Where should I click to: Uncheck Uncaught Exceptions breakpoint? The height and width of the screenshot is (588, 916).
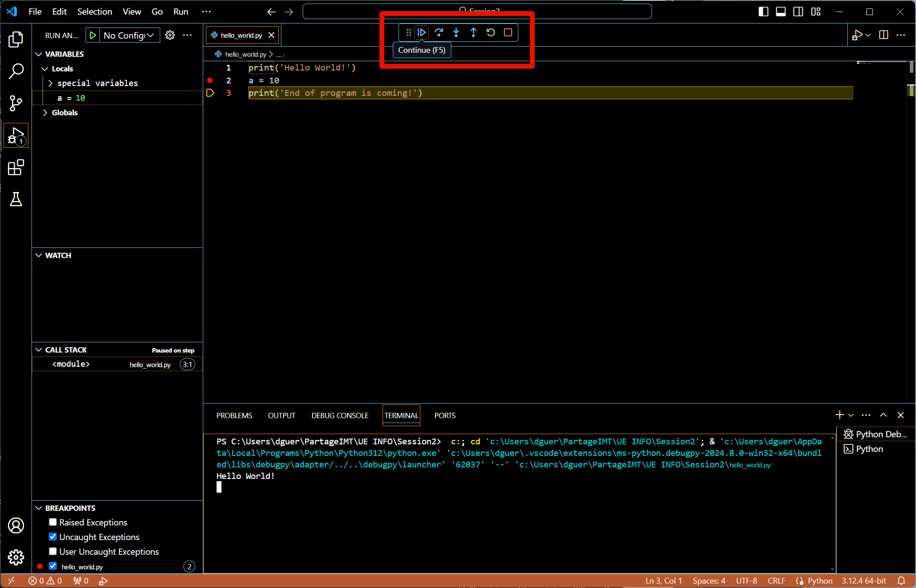click(x=53, y=537)
